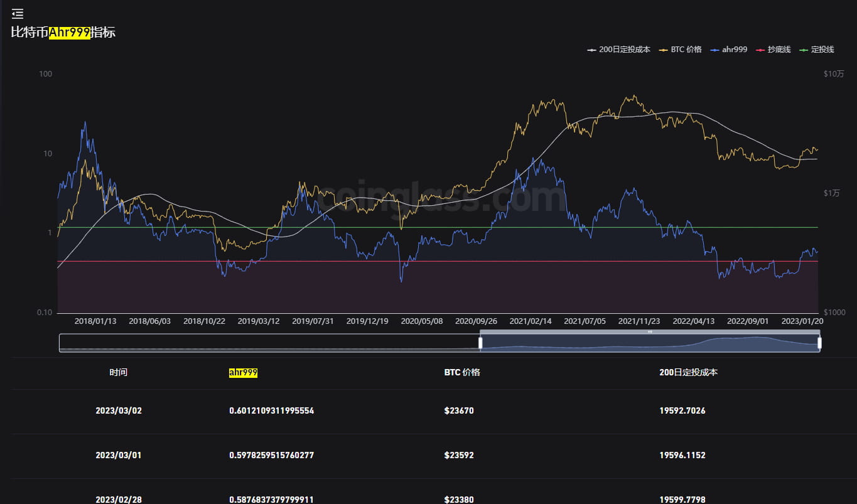Image resolution: width=857 pixels, height=504 pixels.
Task: Toggle the 200日定投成本 legend series
Action: point(618,50)
